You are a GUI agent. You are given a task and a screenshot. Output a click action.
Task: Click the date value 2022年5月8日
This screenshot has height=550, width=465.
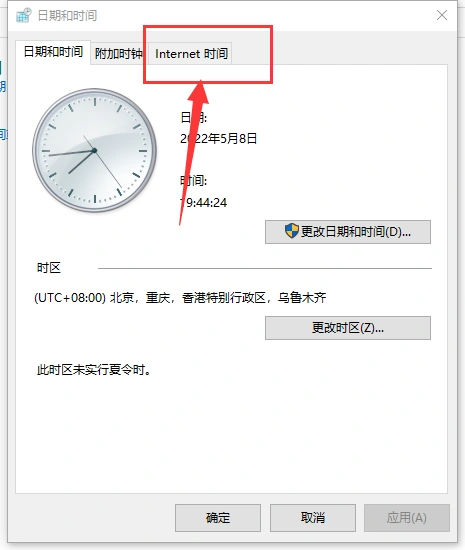click(218, 139)
